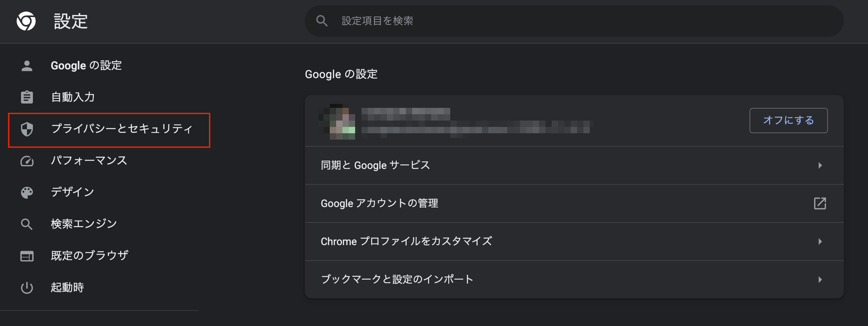This screenshot has height=326, width=868.
Task: Click the palette icon for デザイン
Action: pyautogui.click(x=27, y=192)
